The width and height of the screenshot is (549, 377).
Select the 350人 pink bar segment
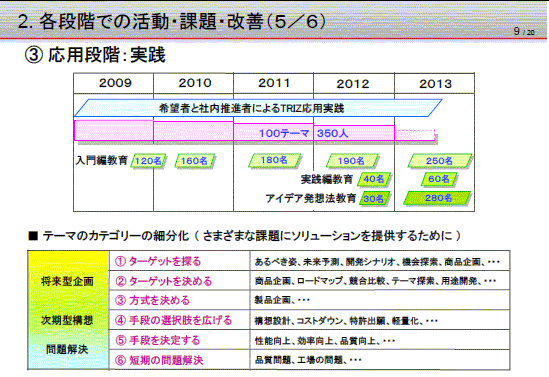tap(354, 133)
